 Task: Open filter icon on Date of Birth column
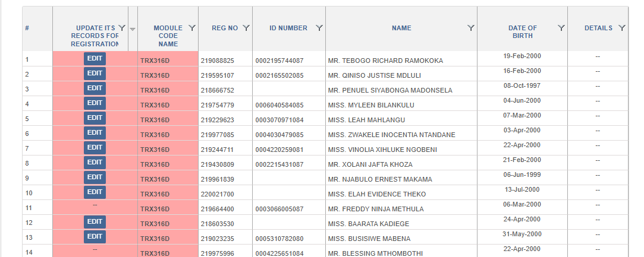coord(561,28)
